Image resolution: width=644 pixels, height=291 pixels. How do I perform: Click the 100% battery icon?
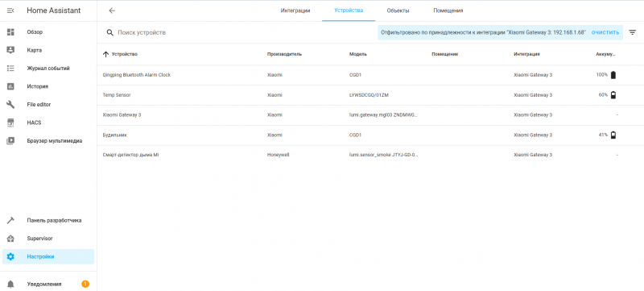click(x=613, y=75)
